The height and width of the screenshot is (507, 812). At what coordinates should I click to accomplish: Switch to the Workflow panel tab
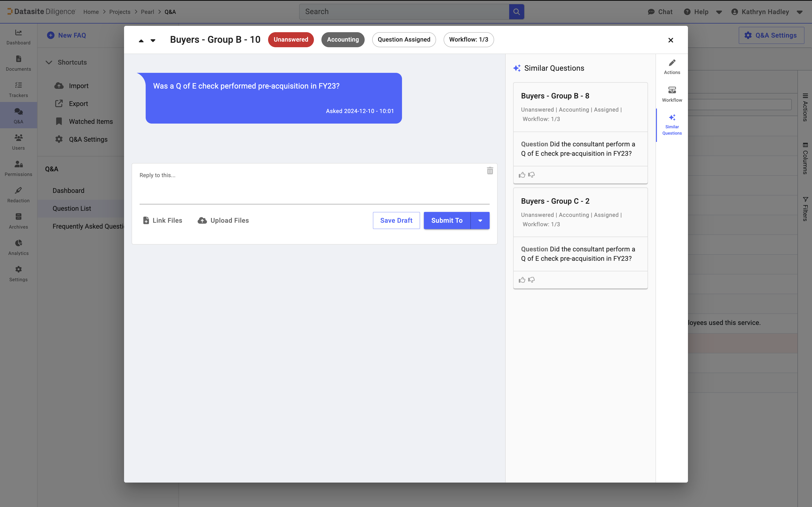[672, 94]
